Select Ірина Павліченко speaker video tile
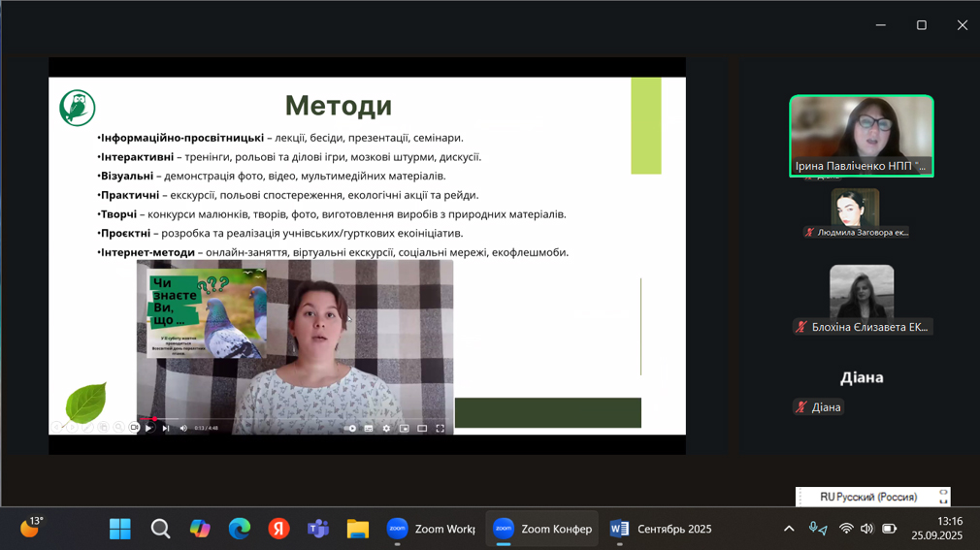This screenshot has height=550, width=980. pos(861,136)
